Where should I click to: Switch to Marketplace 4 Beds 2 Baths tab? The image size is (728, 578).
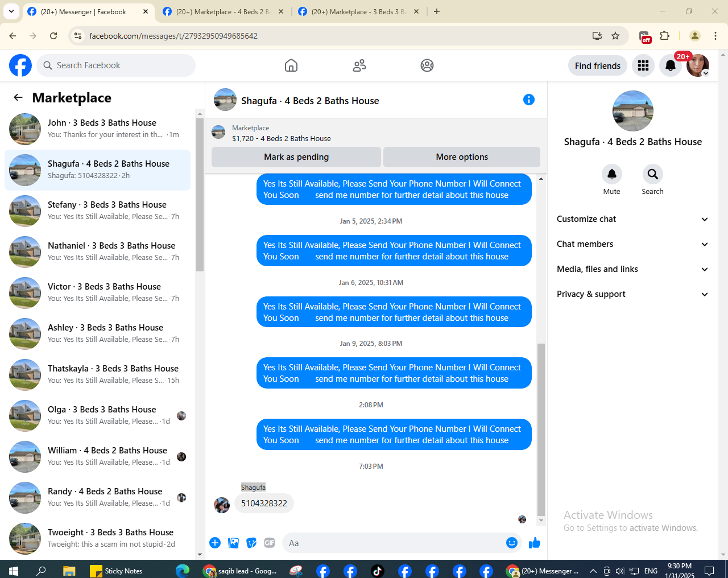tap(224, 11)
